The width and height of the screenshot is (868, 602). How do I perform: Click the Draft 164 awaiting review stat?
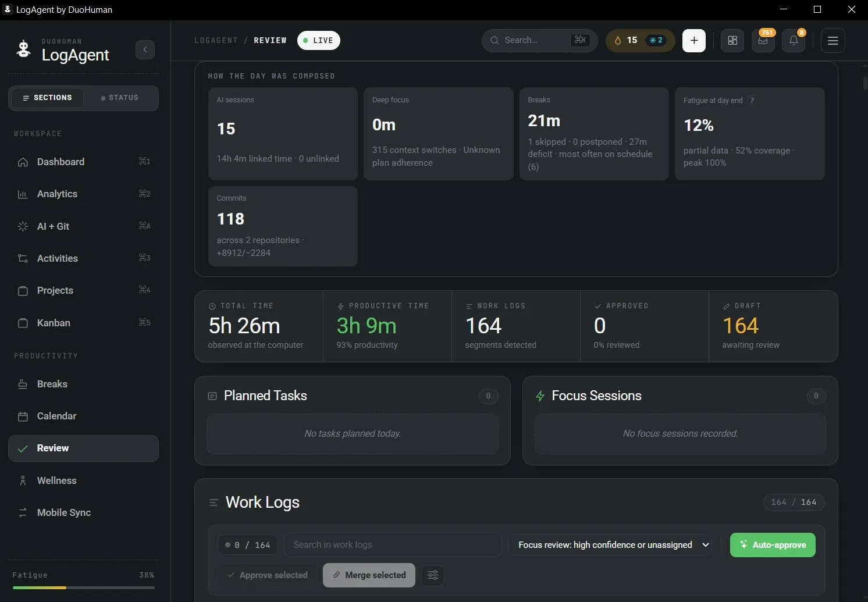[x=773, y=326]
